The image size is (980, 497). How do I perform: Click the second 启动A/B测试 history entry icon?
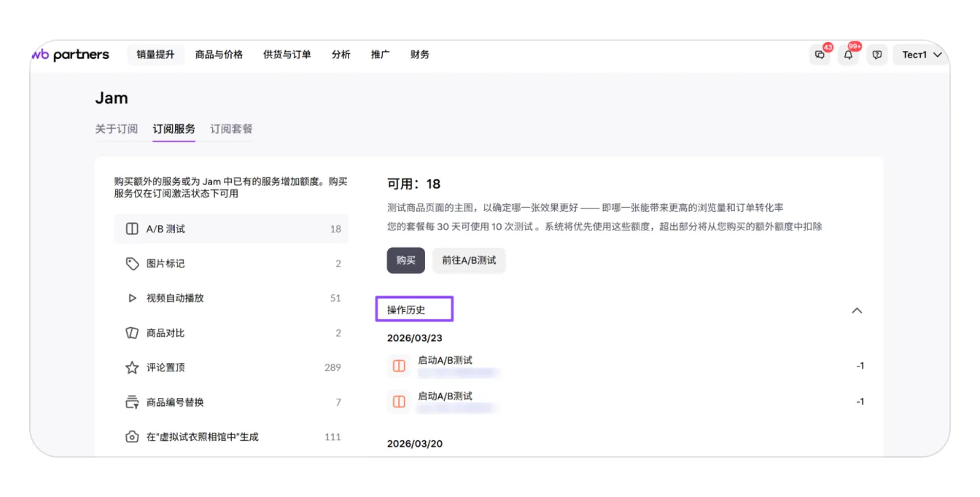399,402
